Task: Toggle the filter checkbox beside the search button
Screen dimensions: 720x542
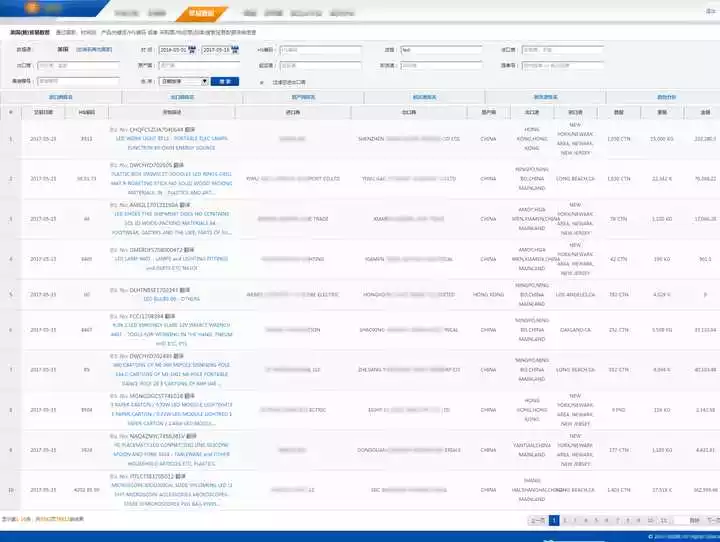Action: 262,83
